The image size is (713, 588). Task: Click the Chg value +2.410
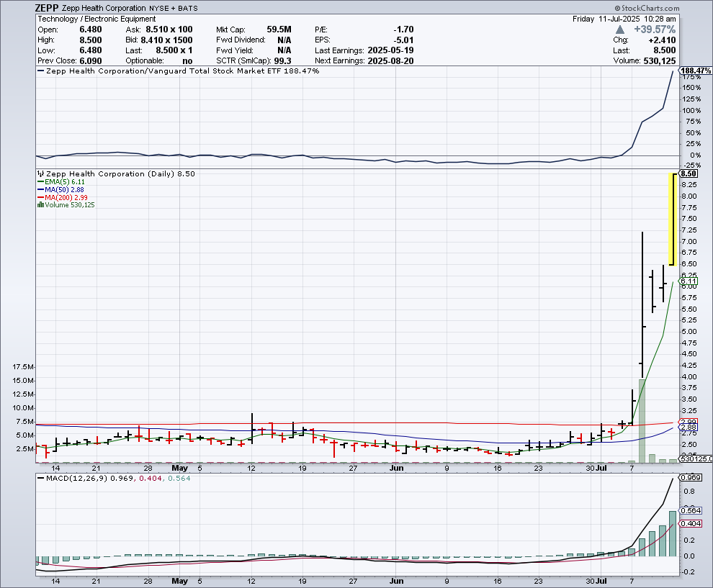tap(662, 40)
